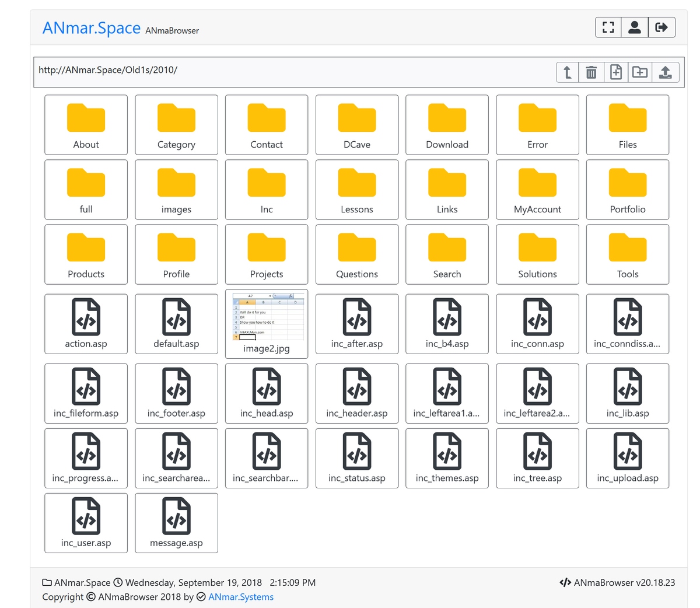This screenshot has width=700, height=608.
Task: Open the MyAccount folder
Action: (x=537, y=190)
